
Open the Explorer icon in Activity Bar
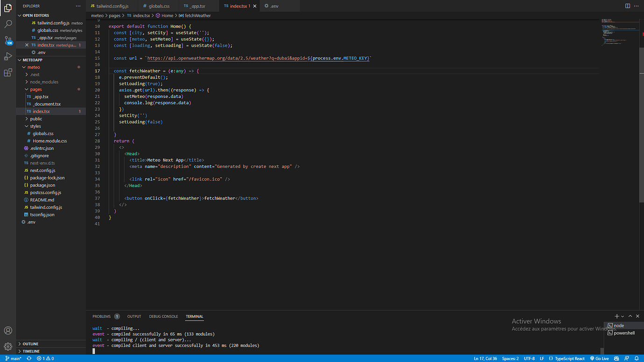[x=8, y=7]
